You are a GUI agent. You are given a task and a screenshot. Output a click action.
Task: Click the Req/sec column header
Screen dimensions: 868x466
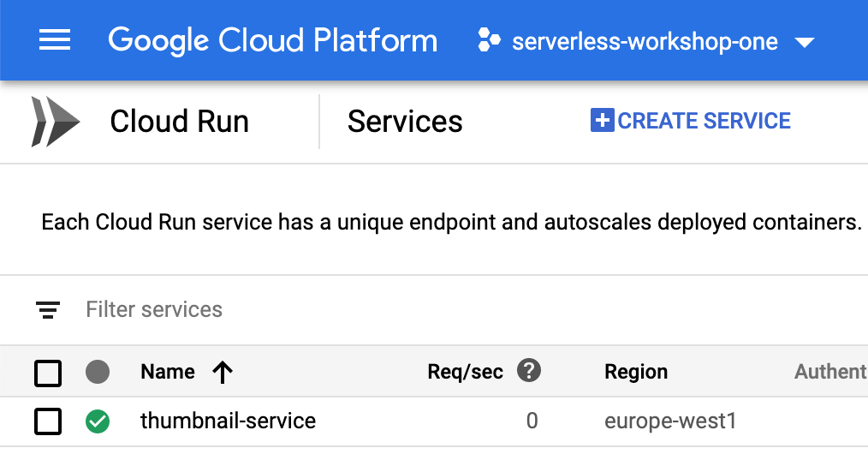(465, 372)
